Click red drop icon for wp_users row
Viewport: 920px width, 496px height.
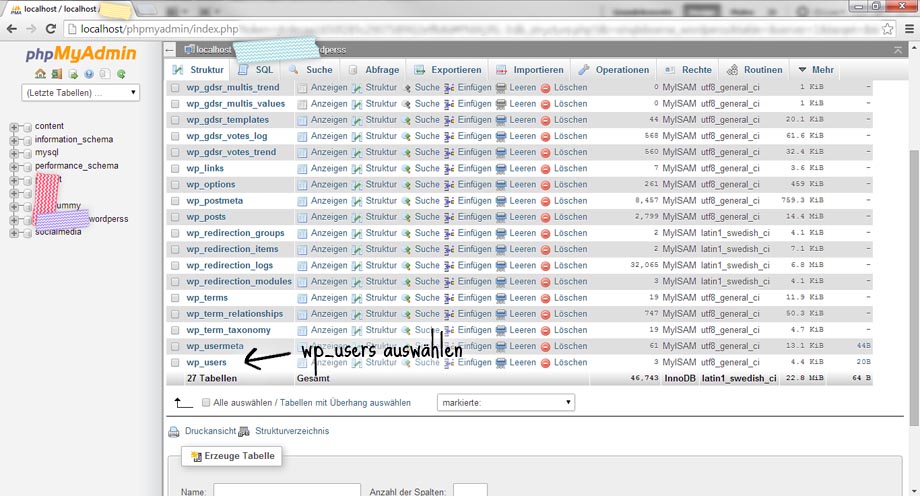click(545, 363)
